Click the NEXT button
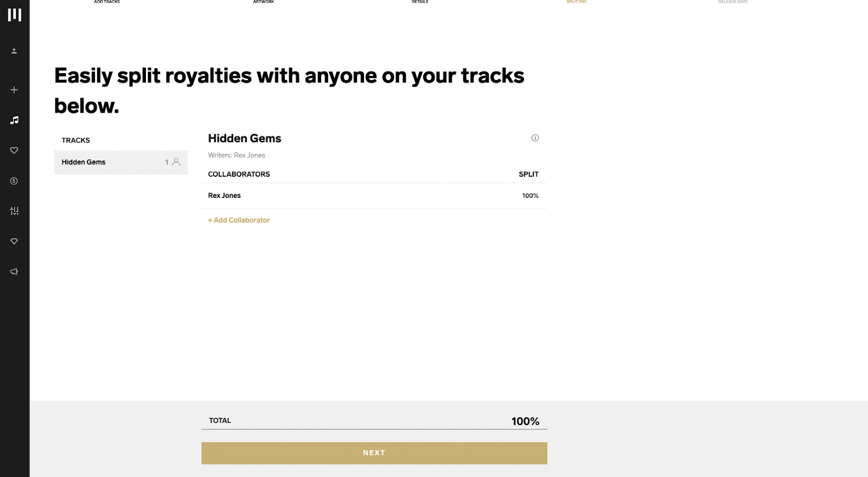This screenshot has height=477, width=868. click(374, 453)
